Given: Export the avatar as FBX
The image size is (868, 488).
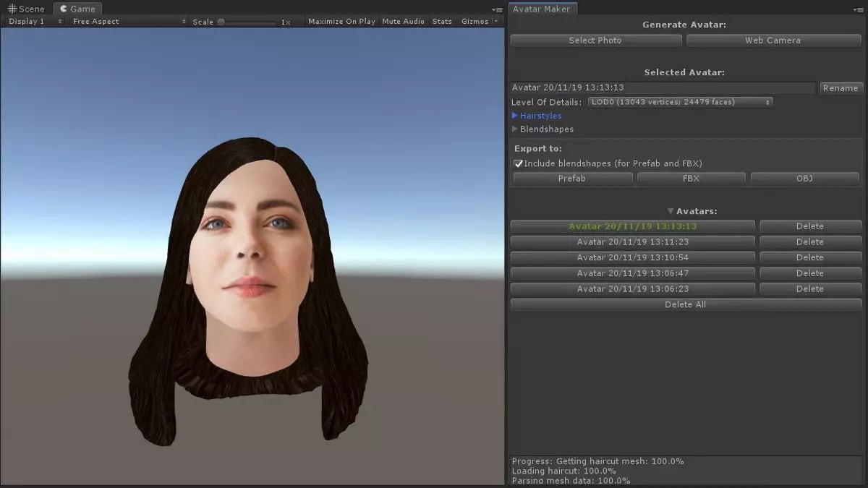Looking at the screenshot, I should (x=691, y=178).
